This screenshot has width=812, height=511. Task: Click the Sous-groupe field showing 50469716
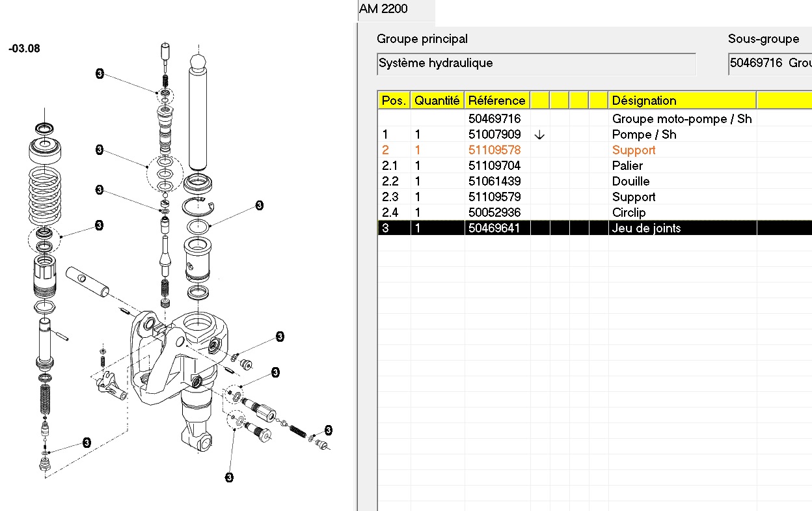tap(770, 64)
